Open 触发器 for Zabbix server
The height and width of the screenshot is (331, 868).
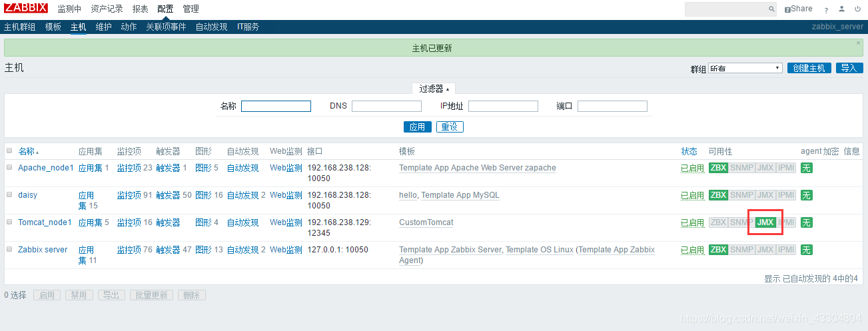click(x=168, y=250)
